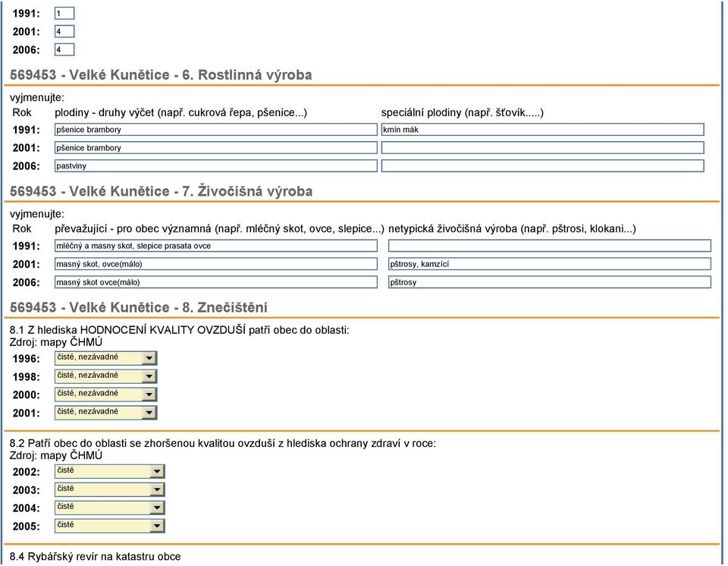Click the 2001 netypická field pštrosy, kamzící

click(550, 264)
